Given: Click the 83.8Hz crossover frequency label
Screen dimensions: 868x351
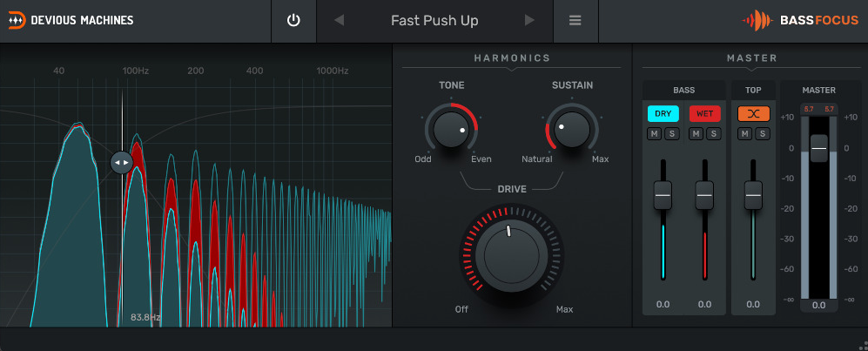Looking at the screenshot, I should click(145, 317).
